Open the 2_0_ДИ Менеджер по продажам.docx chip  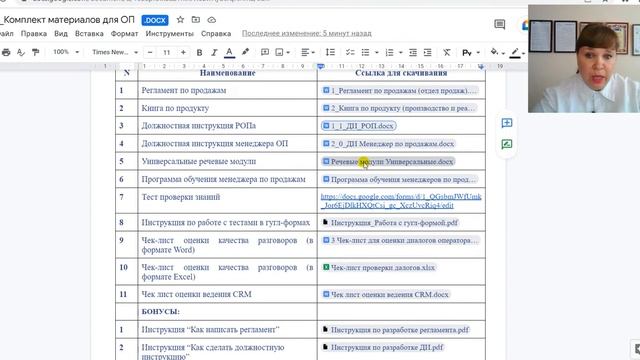click(x=388, y=144)
